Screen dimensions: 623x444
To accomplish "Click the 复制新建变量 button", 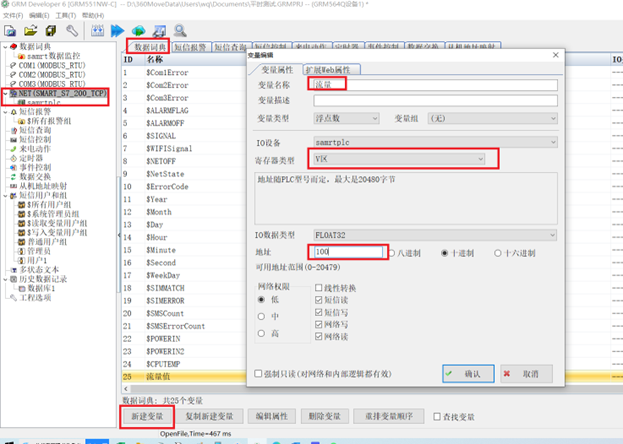I will (x=209, y=416).
